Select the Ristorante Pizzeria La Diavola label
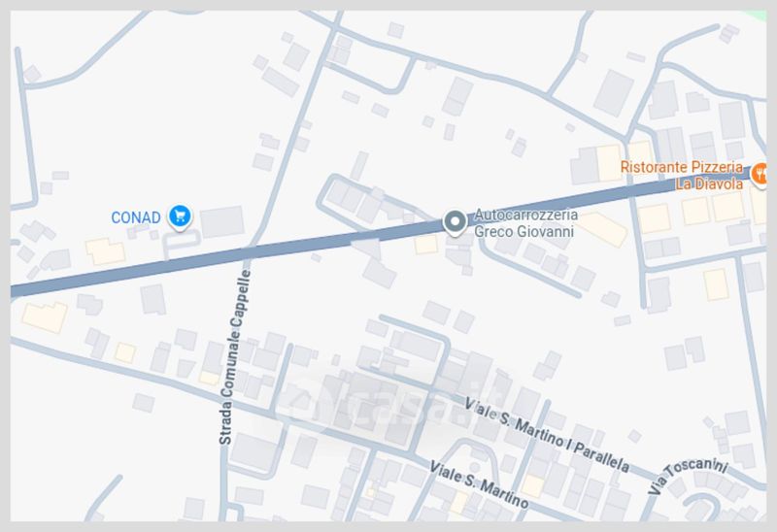777x532 pixels. click(x=682, y=175)
